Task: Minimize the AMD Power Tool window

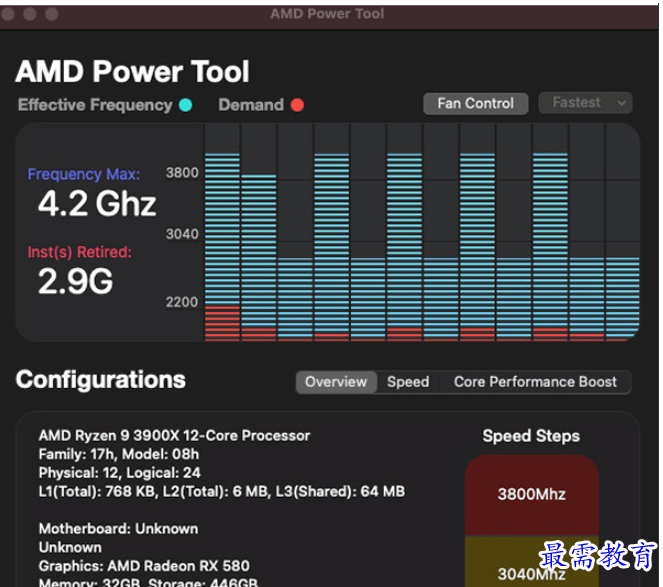Action: 30,14
